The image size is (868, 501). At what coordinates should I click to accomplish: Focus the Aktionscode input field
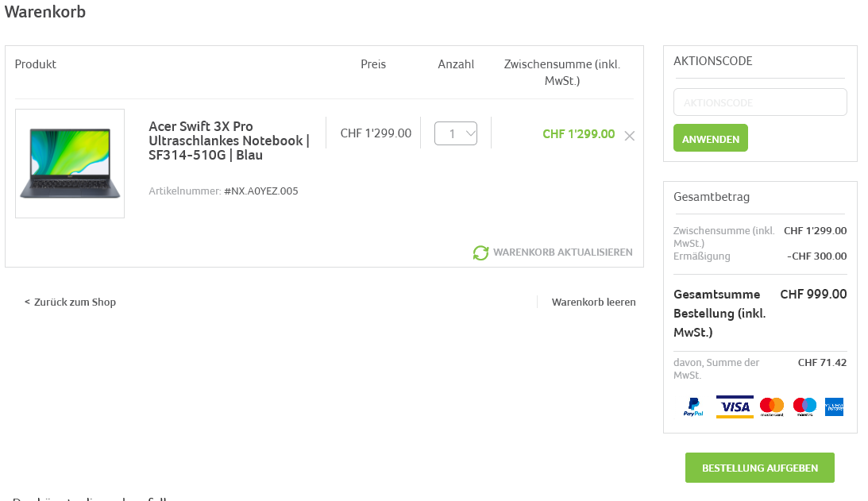click(x=760, y=102)
